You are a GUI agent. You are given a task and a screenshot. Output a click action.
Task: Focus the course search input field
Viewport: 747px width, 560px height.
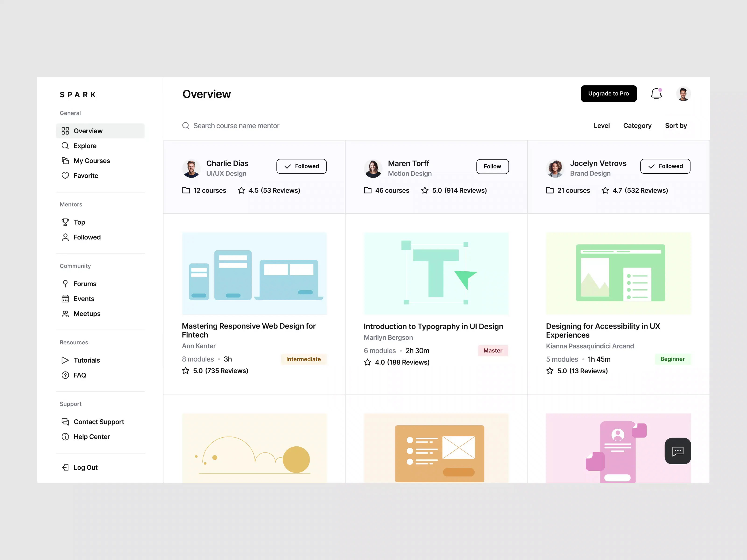[236, 126]
